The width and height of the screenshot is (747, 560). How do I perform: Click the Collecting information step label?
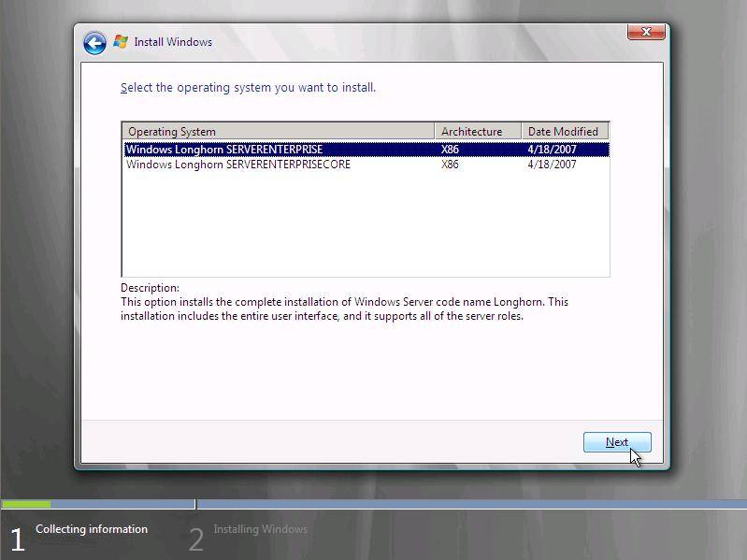click(x=92, y=529)
